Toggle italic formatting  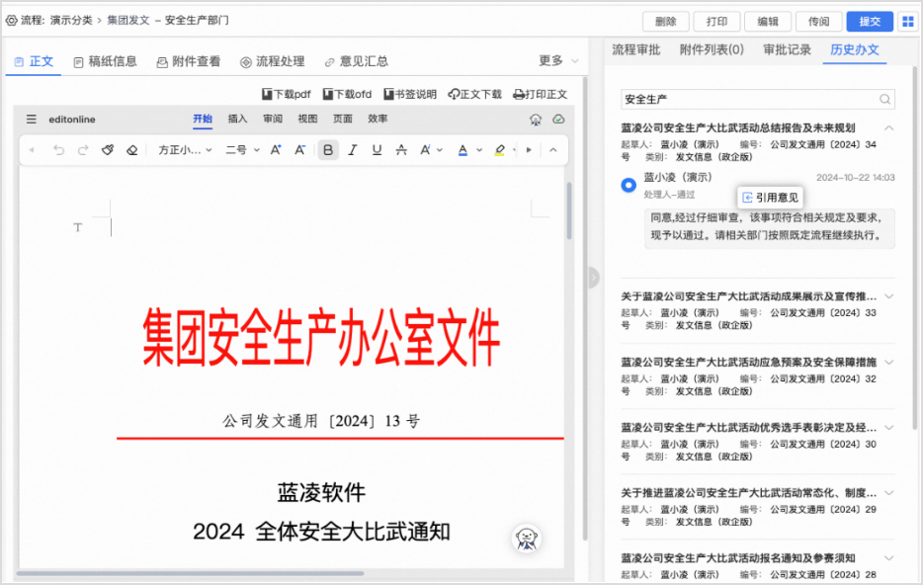(353, 150)
